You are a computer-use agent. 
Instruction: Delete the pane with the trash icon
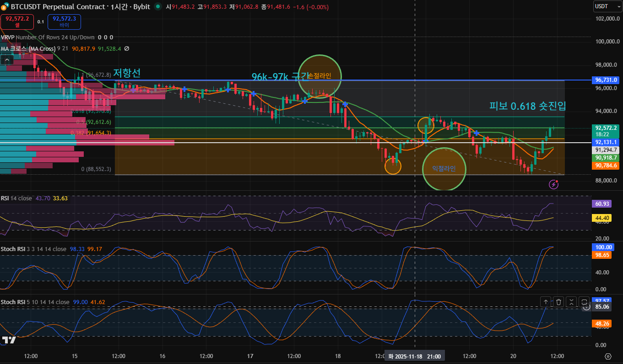(x=558, y=302)
